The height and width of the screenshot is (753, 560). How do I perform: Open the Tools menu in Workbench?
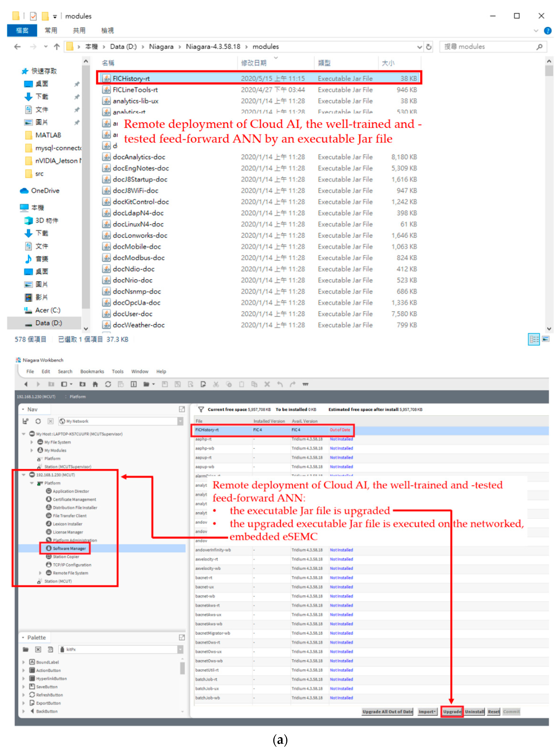[x=118, y=372]
